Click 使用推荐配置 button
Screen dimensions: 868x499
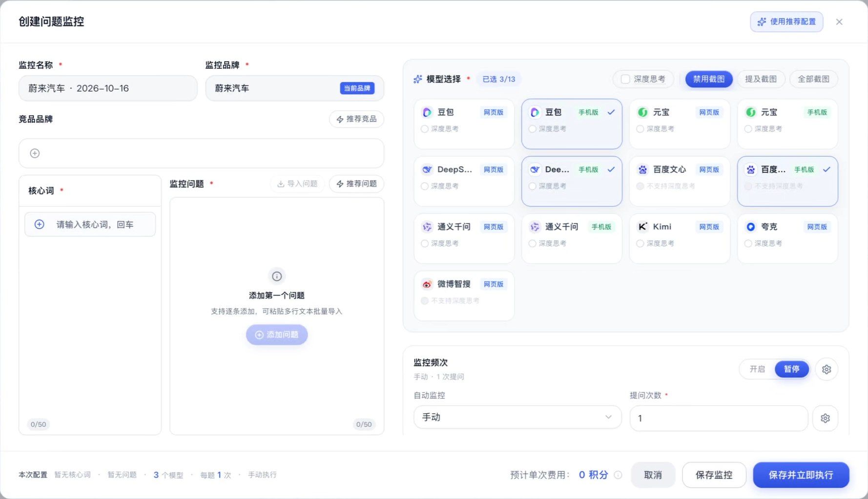click(786, 21)
